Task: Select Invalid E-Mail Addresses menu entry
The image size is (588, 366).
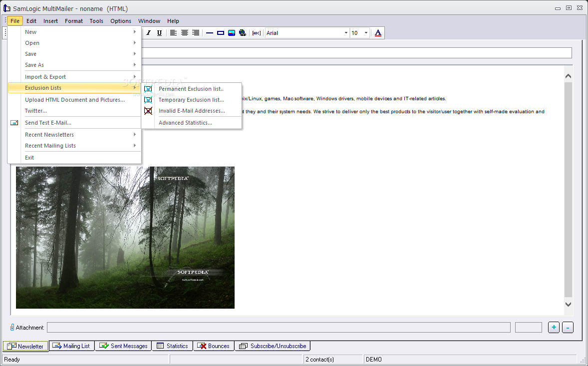Action: (x=192, y=111)
